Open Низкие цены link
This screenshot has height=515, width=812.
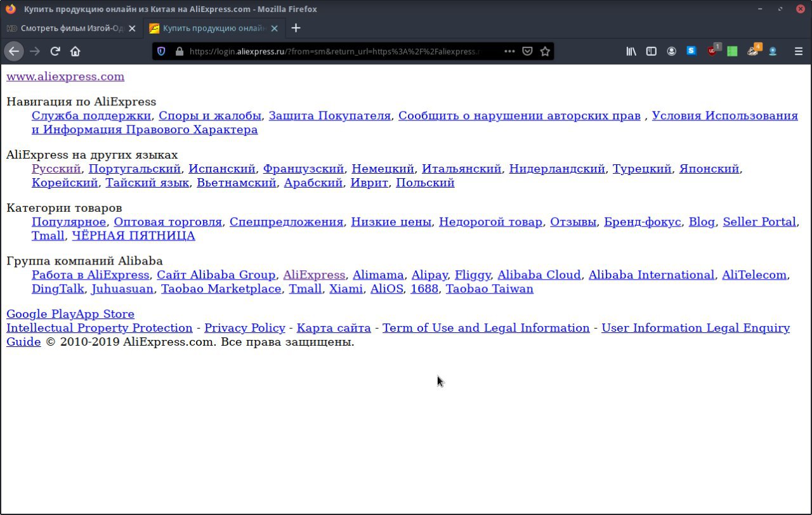pos(391,222)
